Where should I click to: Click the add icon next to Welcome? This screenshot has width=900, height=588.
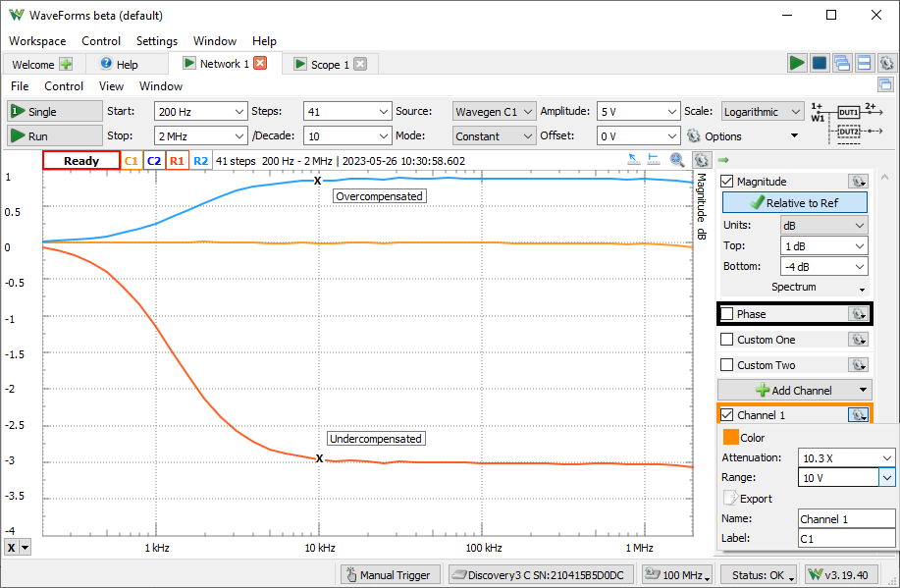[x=66, y=64]
